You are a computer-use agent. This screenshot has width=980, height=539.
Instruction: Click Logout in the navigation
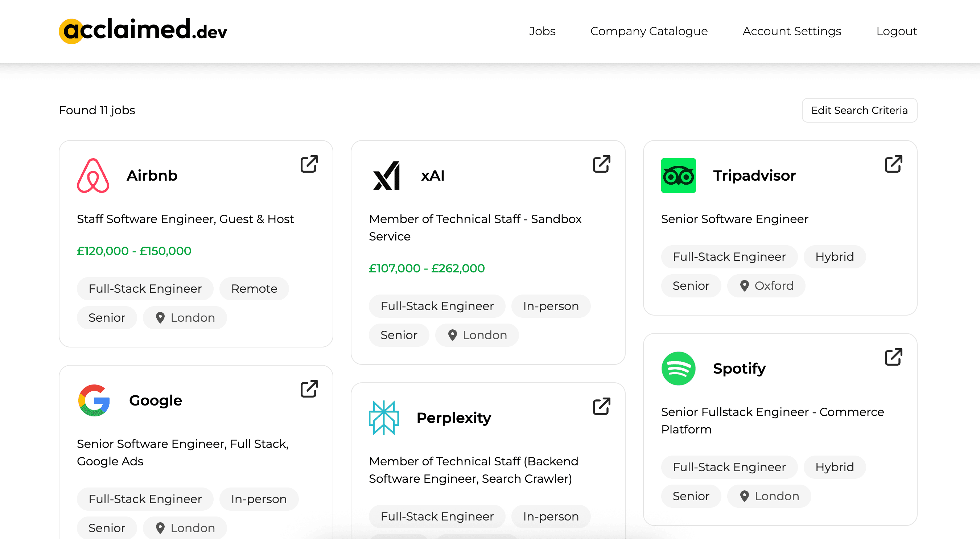pyautogui.click(x=897, y=31)
